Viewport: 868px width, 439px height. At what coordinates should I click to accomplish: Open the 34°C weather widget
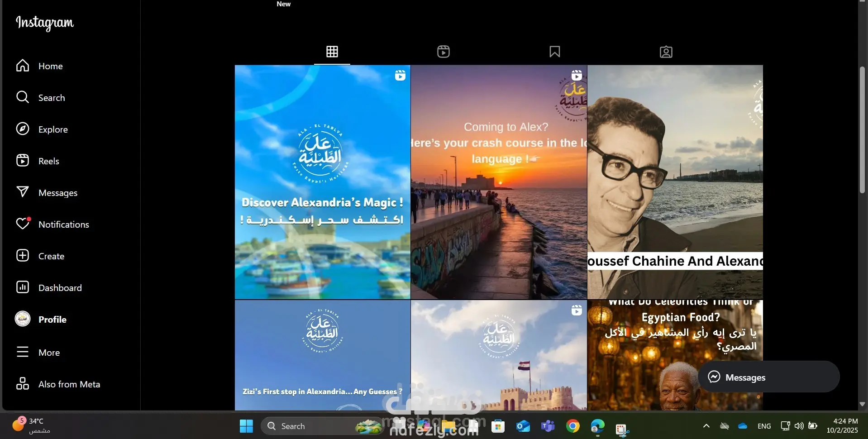tap(31, 425)
